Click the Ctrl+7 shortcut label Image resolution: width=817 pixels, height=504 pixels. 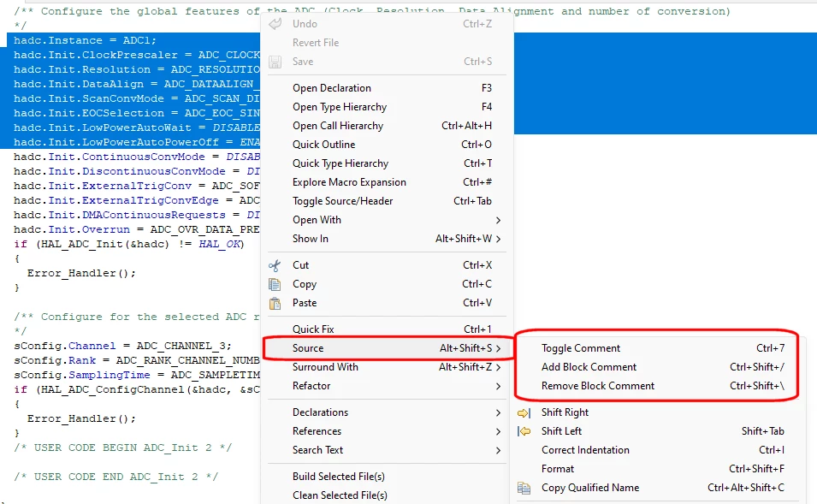coord(770,348)
